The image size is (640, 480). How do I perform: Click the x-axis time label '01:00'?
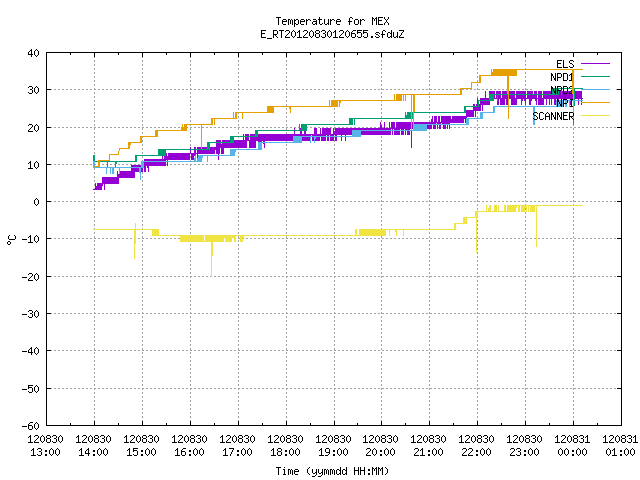[x=620, y=452]
